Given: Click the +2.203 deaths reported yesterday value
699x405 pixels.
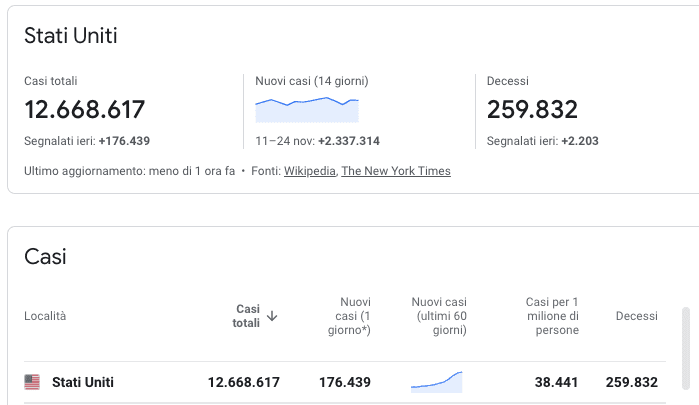Looking at the screenshot, I should pos(580,141).
